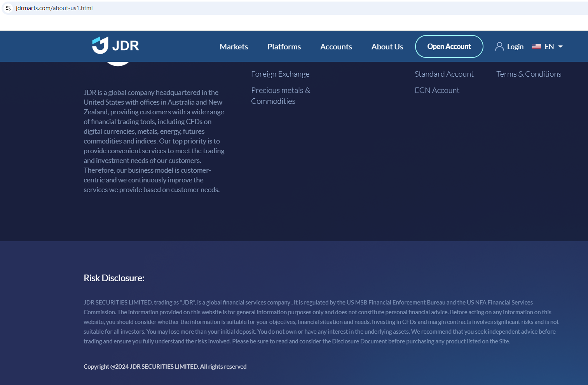Click the US flag language icon
588x385 pixels.
[536, 47]
